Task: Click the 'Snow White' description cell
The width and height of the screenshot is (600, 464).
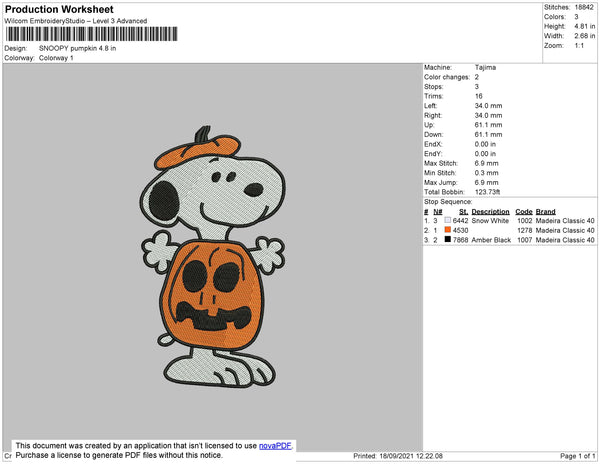Action: click(490, 221)
